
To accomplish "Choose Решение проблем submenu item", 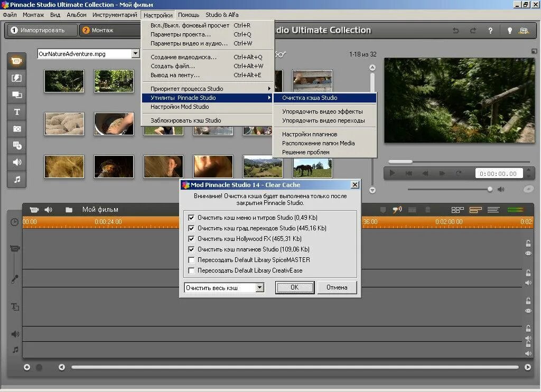I will pyautogui.click(x=325, y=152).
